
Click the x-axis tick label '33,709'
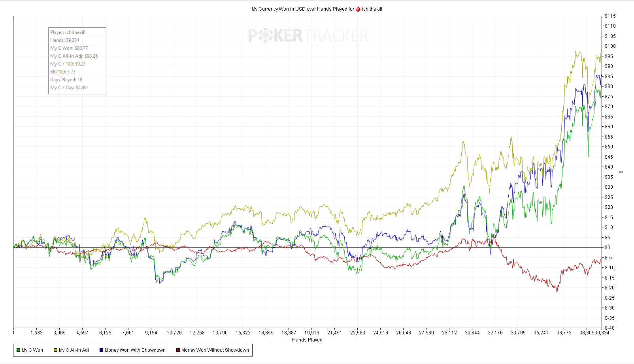[x=518, y=333]
